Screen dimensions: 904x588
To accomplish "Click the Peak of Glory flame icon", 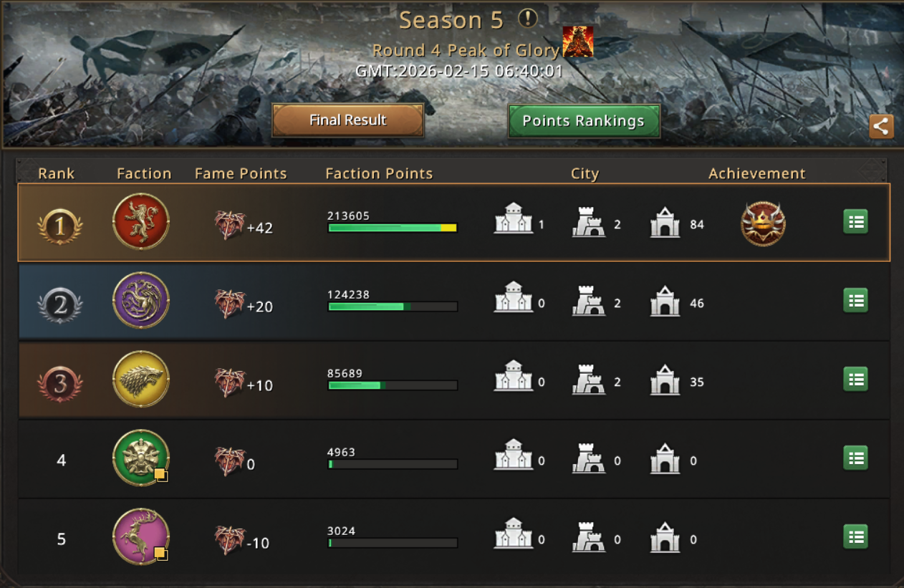I will (x=577, y=42).
